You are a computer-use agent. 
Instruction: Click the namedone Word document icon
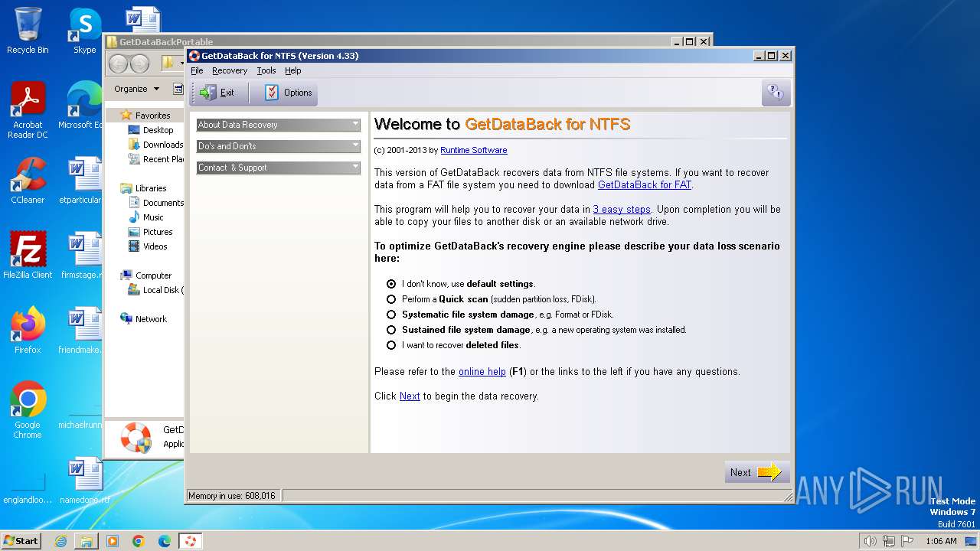pos(84,481)
